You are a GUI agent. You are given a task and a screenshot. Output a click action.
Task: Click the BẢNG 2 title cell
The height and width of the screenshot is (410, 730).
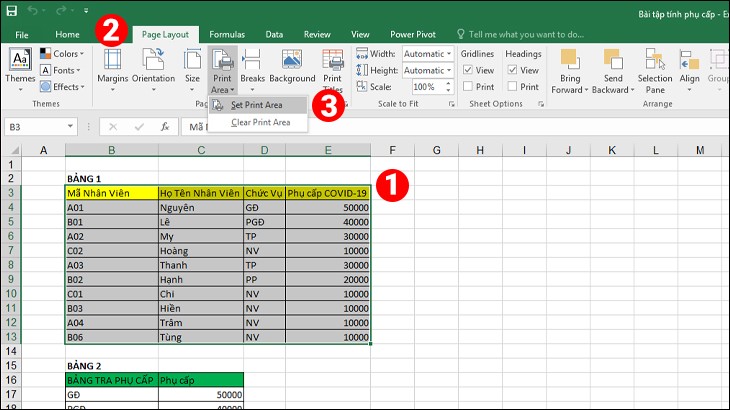click(112, 366)
